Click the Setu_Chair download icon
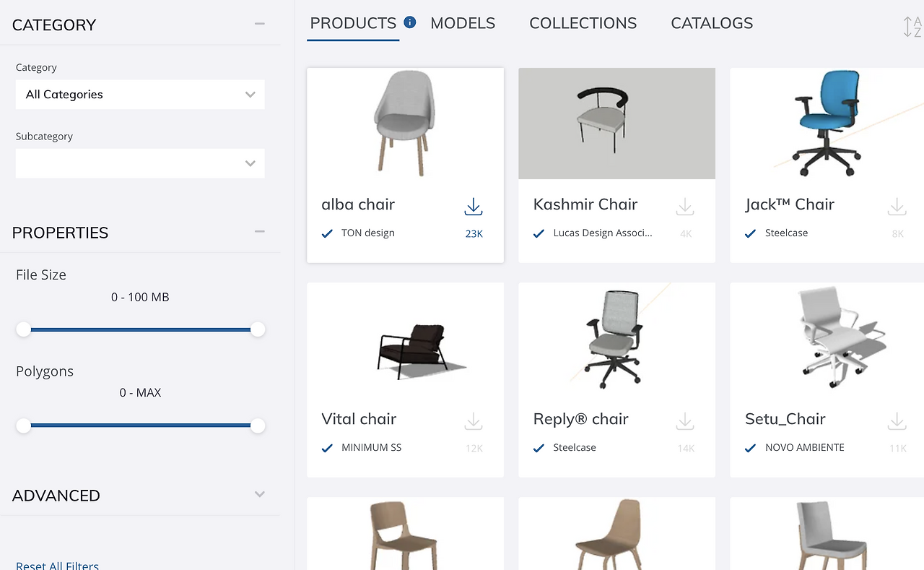 click(897, 421)
